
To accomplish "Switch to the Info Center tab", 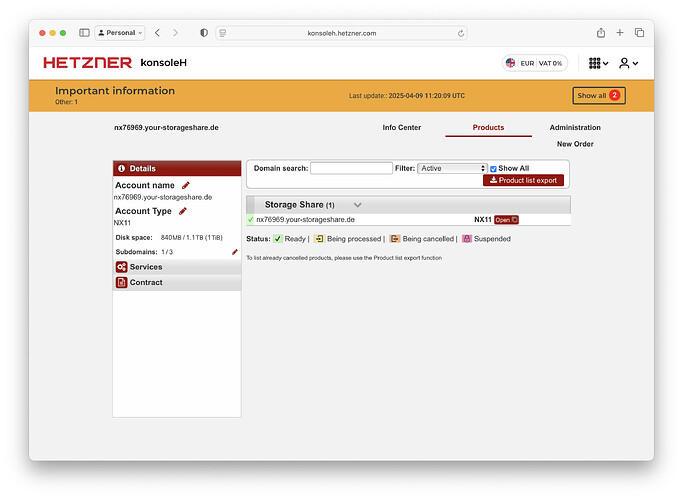I will tap(402, 128).
